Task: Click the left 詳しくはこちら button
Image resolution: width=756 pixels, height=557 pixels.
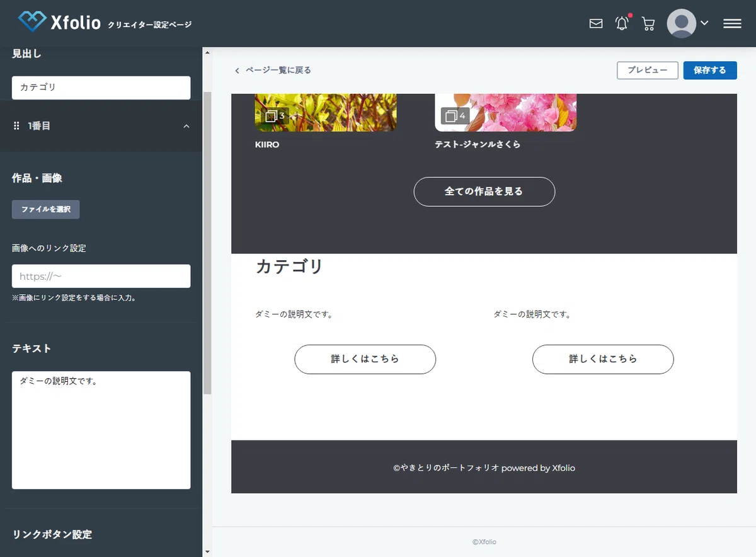Action: (x=365, y=359)
